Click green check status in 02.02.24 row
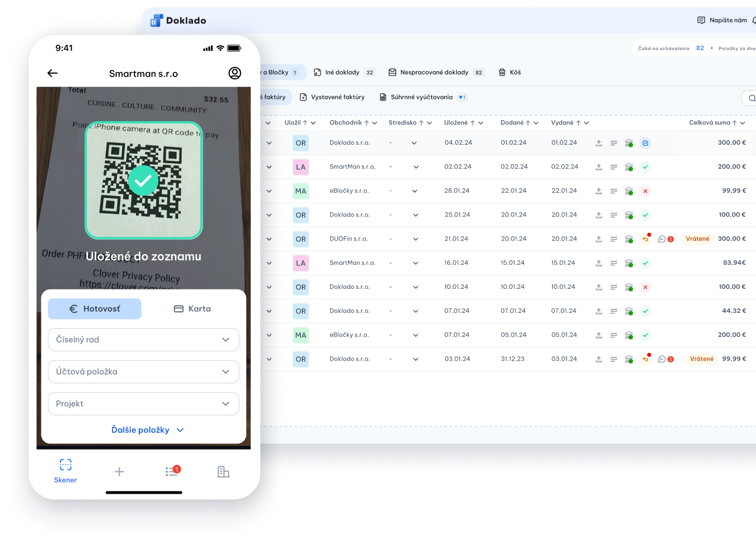 (645, 167)
